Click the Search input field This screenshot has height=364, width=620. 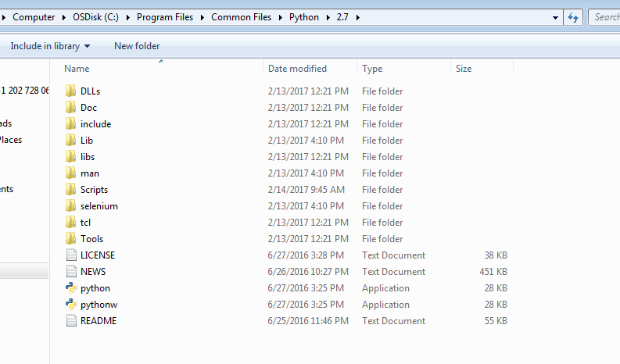coord(604,17)
